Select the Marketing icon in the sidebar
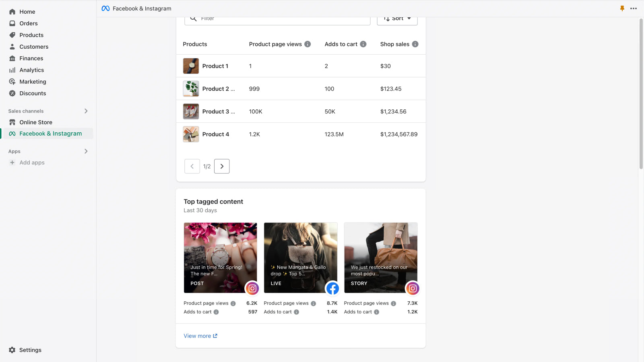 [x=12, y=81]
